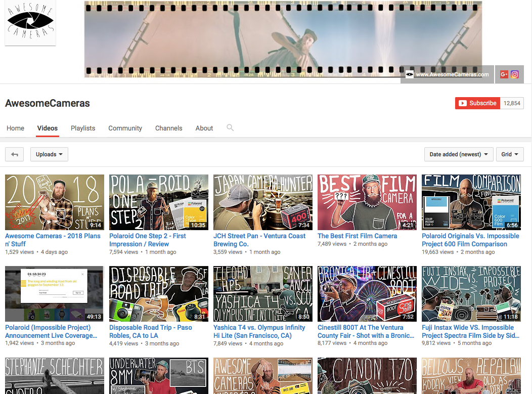The height and width of the screenshot is (394, 532).
Task: Go to the Community tab
Action: [x=125, y=128]
